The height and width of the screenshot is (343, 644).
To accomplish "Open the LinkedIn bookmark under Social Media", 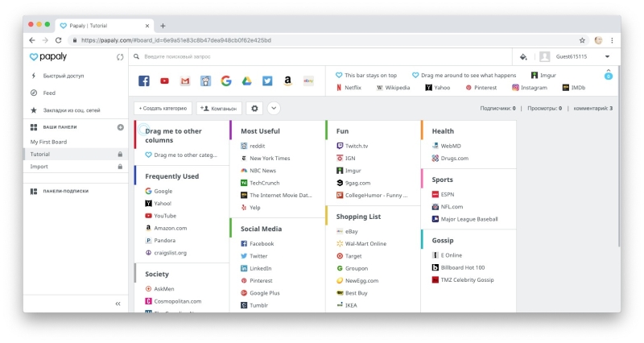I will click(256, 268).
